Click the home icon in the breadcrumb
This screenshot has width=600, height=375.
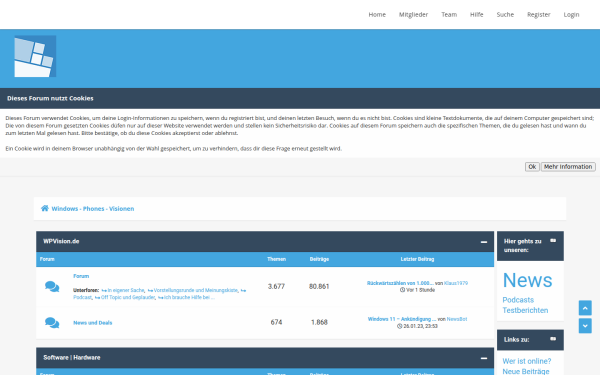pyautogui.click(x=45, y=208)
